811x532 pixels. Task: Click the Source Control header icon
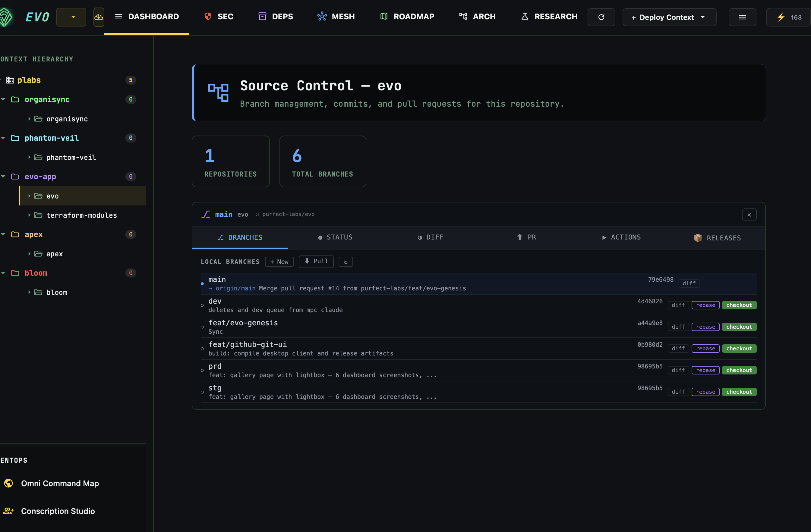tap(218, 92)
